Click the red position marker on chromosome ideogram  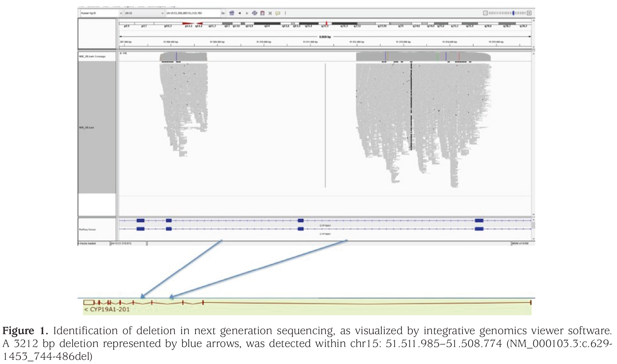(326, 23)
